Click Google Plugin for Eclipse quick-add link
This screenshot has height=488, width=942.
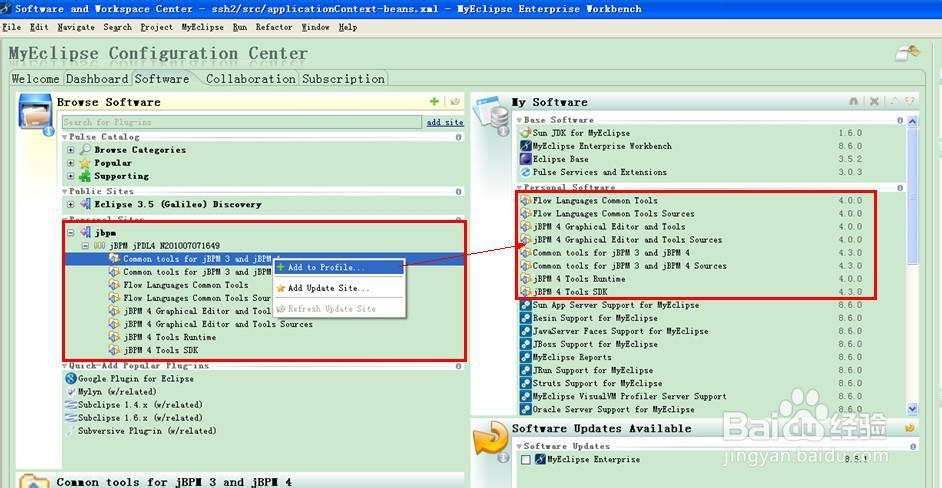coord(136,379)
